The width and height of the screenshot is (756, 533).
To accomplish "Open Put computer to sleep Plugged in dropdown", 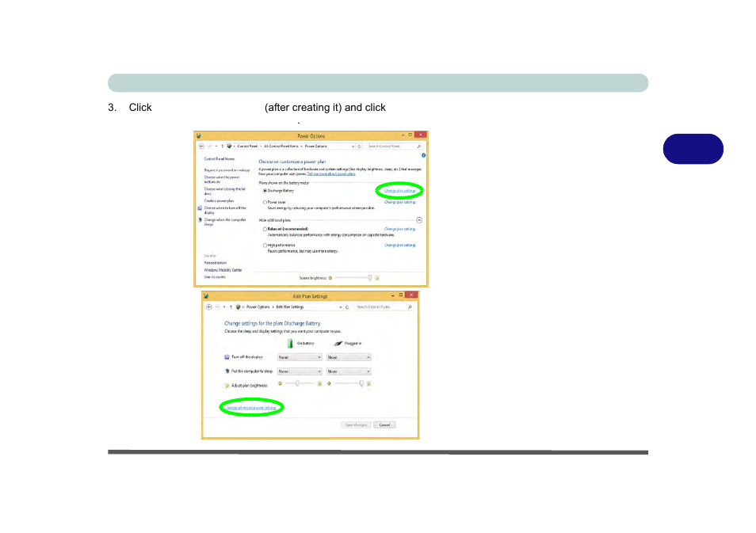I will click(349, 371).
